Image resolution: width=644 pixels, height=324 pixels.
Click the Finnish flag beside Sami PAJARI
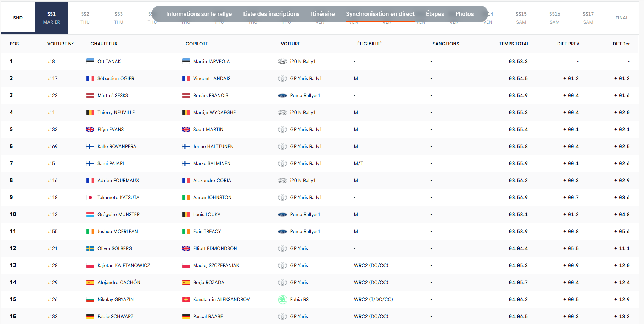90,163
